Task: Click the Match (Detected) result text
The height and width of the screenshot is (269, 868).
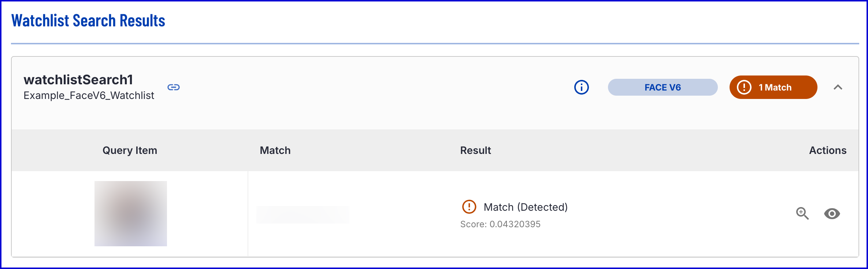Action: [526, 207]
